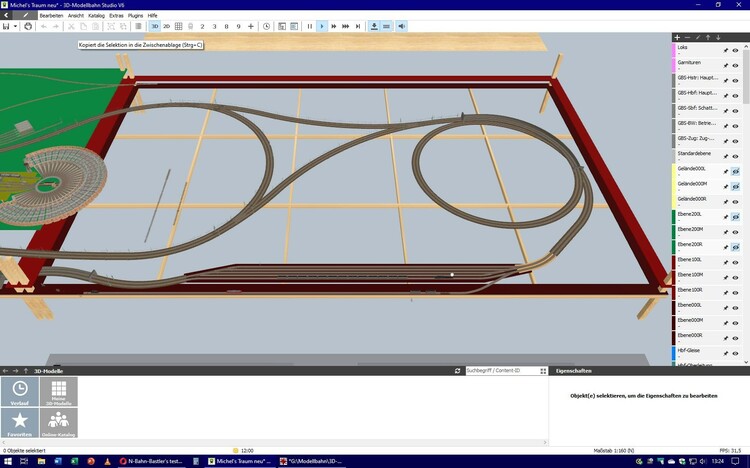Click the paste clipboard icon
750x468 pixels.
tap(95, 26)
